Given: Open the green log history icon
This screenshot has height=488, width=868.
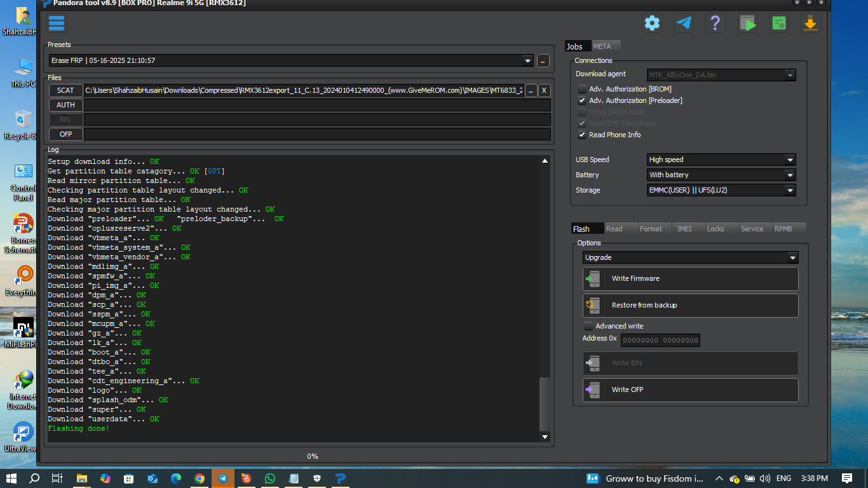Looking at the screenshot, I should [778, 24].
